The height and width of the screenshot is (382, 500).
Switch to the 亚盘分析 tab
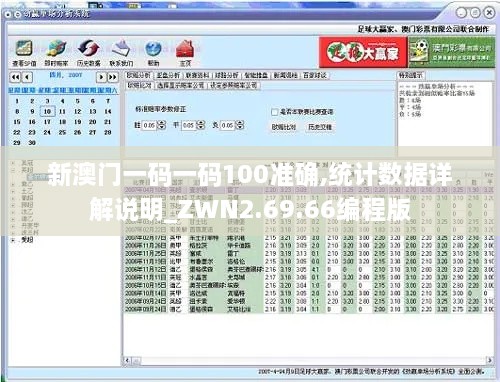point(168,76)
